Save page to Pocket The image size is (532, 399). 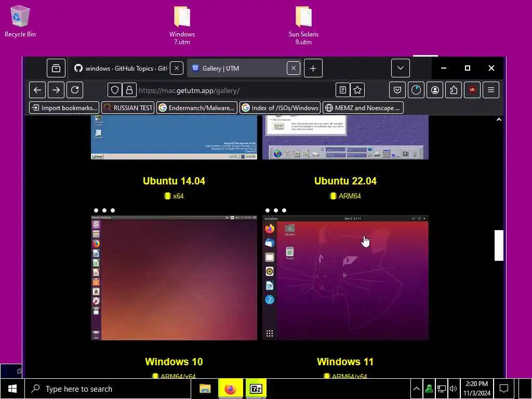click(397, 90)
